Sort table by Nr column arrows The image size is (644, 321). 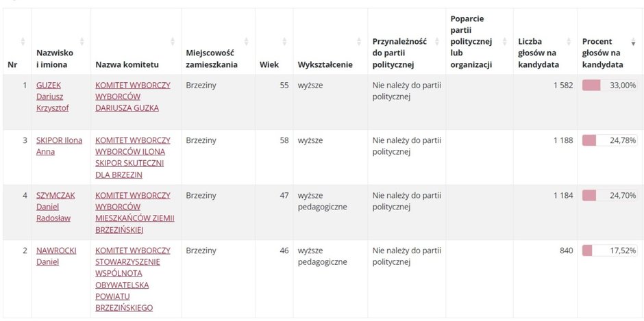point(23,42)
